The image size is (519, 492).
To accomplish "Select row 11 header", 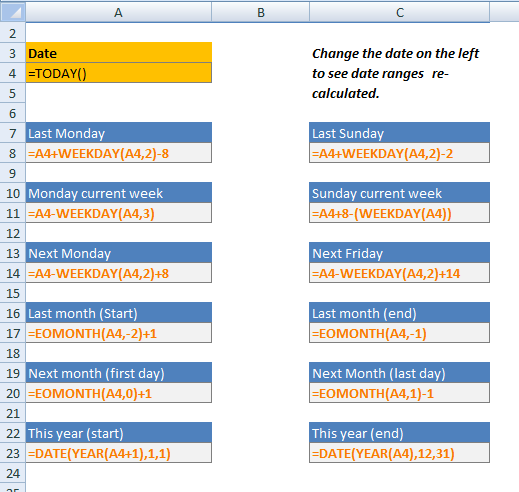I will [x=13, y=213].
